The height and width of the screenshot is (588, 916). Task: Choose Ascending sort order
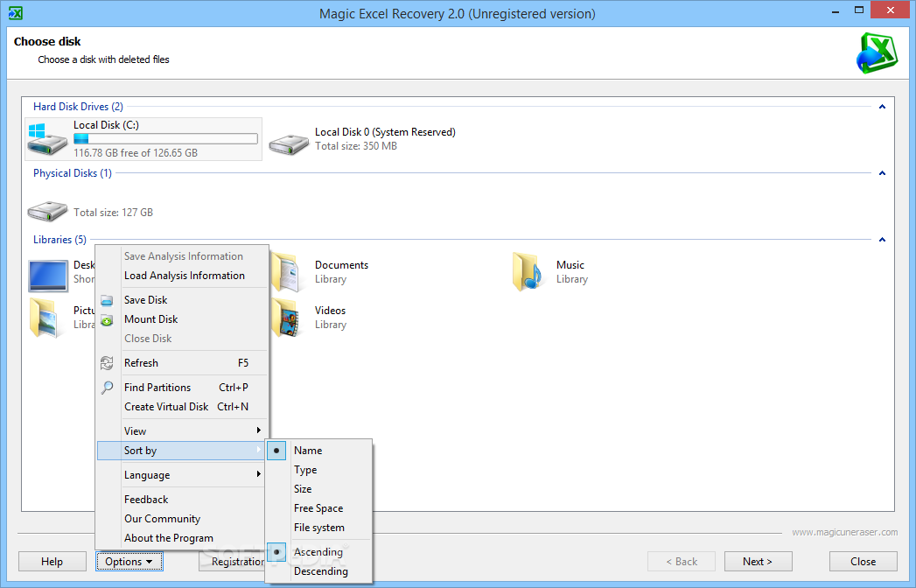318,552
